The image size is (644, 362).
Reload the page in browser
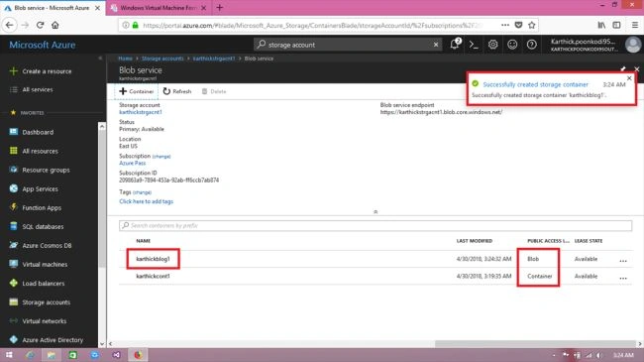[40, 25]
